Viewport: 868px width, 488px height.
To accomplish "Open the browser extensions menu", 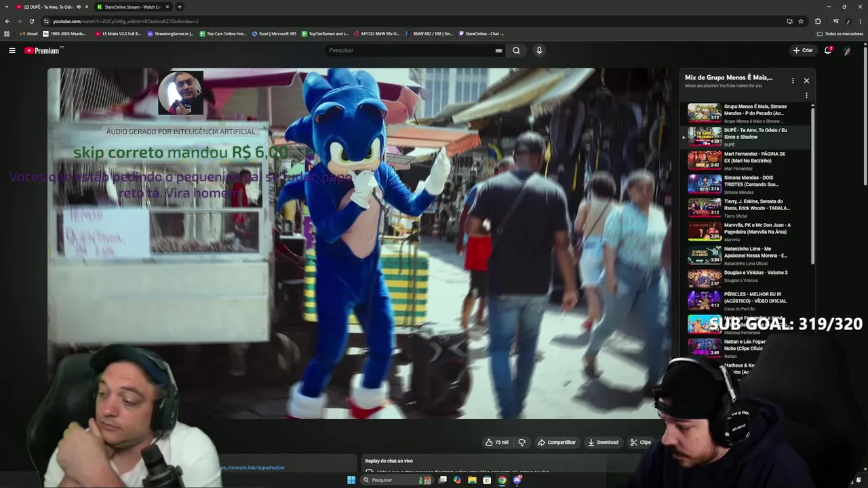I will click(x=818, y=21).
